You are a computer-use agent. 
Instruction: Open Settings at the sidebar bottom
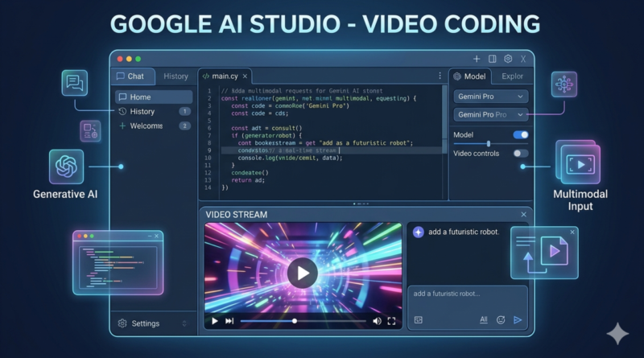(x=154, y=323)
